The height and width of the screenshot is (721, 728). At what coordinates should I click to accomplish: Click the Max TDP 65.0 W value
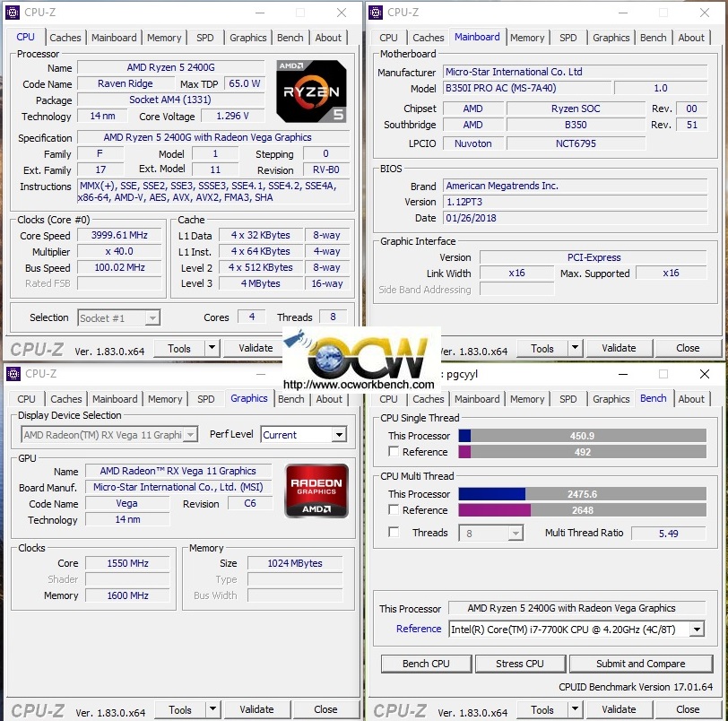click(244, 83)
